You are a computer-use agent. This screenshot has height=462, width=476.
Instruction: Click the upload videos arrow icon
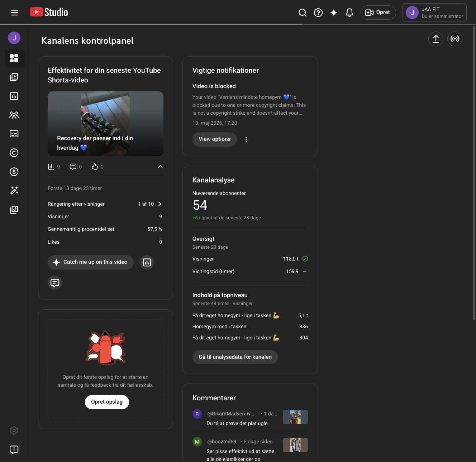point(436,39)
